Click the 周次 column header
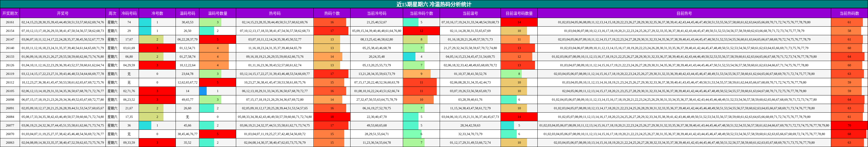The height and width of the screenshot is (147, 868). (x=112, y=14)
